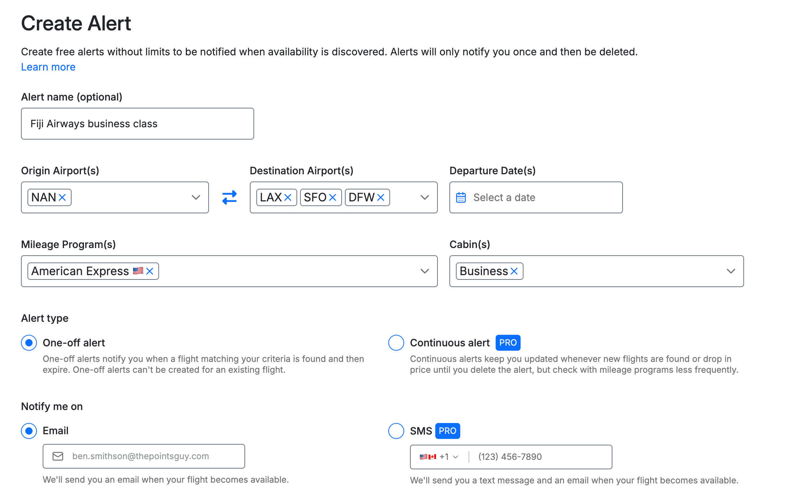
Task: Remove the DFW destination tag
Action: pyautogui.click(x=380, y=197)
